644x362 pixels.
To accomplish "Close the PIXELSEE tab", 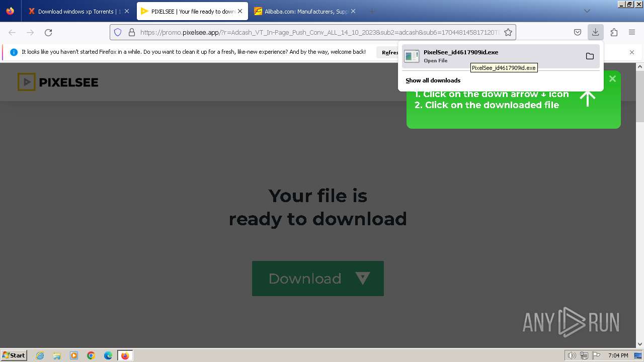I will tap(240, 11).
